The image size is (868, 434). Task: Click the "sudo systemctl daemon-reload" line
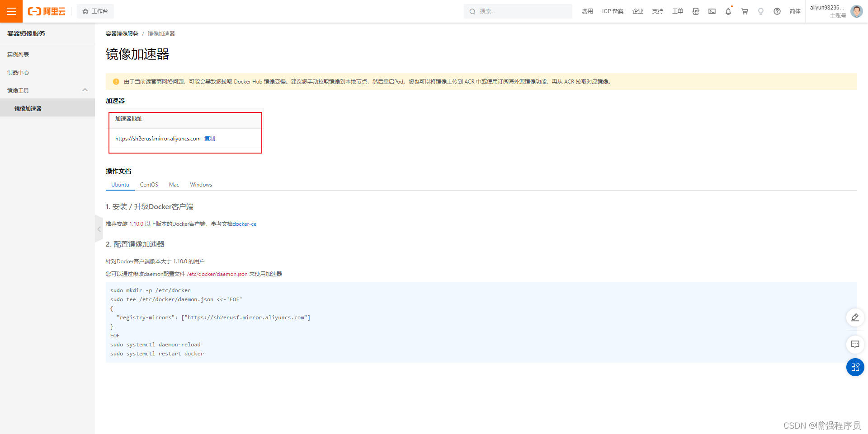156,345
